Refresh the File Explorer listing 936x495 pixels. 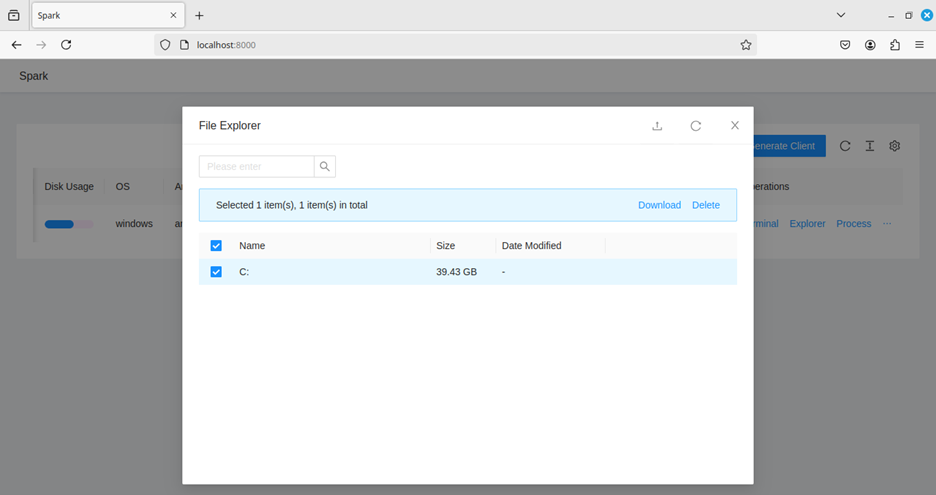pos(696,126)
